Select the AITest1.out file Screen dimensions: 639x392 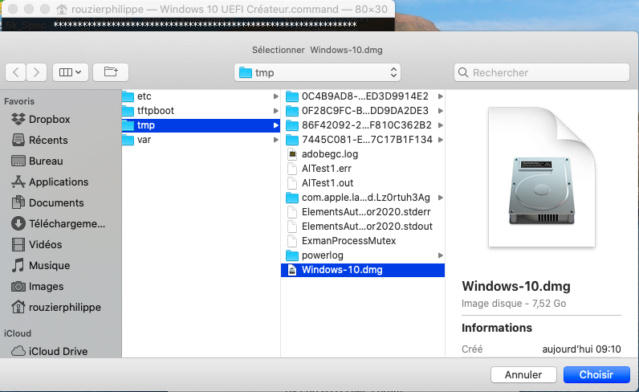(x=363, y=183)
